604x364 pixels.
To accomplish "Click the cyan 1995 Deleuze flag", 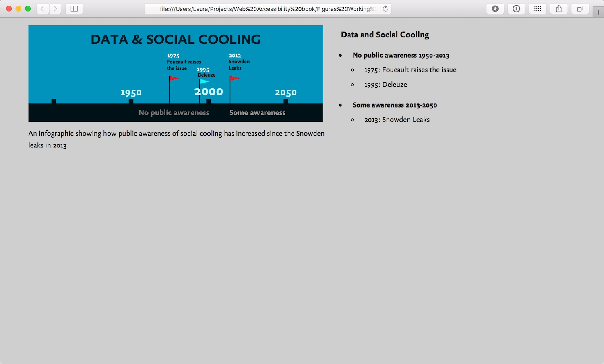I will coord(204,81).
